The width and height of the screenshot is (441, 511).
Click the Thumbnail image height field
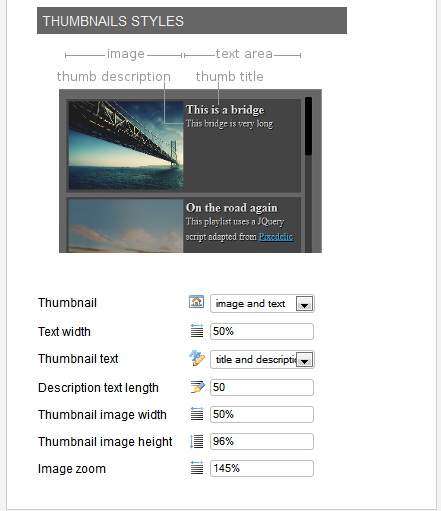[262, 441]
